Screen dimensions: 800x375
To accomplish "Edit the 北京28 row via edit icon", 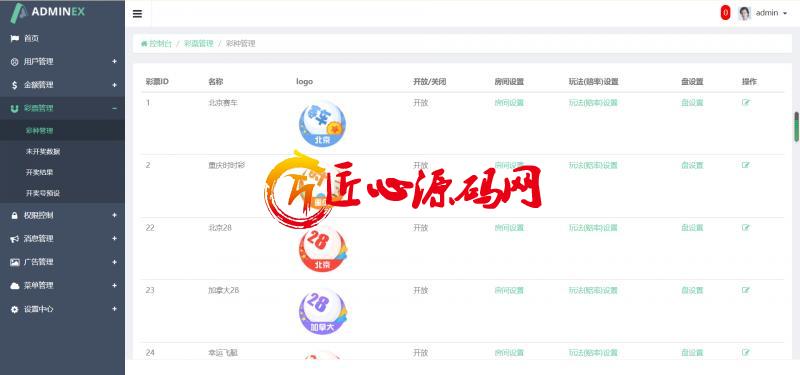I will [746, 228].
